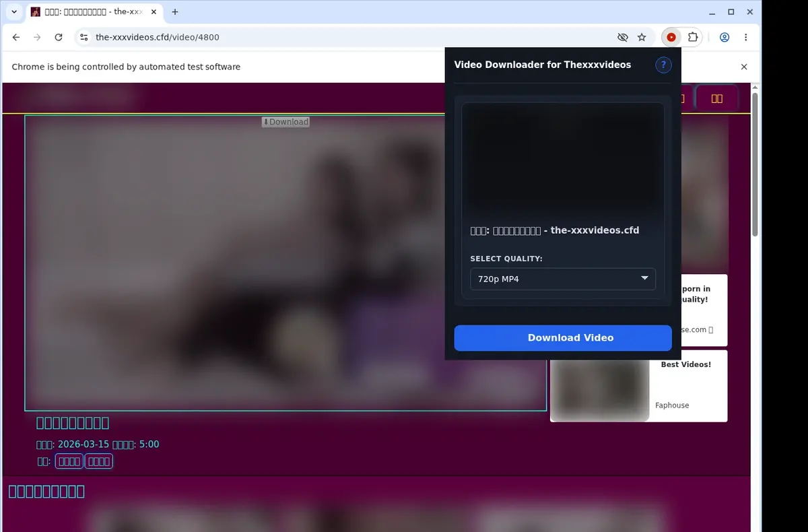Click the page vertical scrollbar
This screenshot has width=808, height=532.
tap(755, 165)
